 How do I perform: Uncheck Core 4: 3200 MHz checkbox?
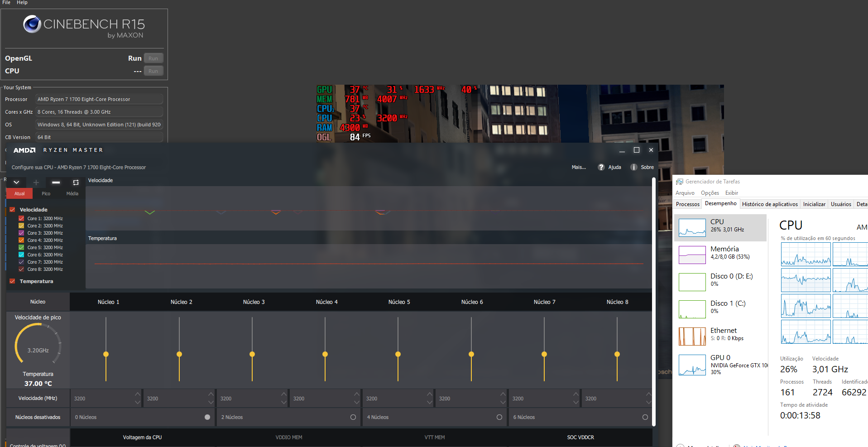pos(21,240)
